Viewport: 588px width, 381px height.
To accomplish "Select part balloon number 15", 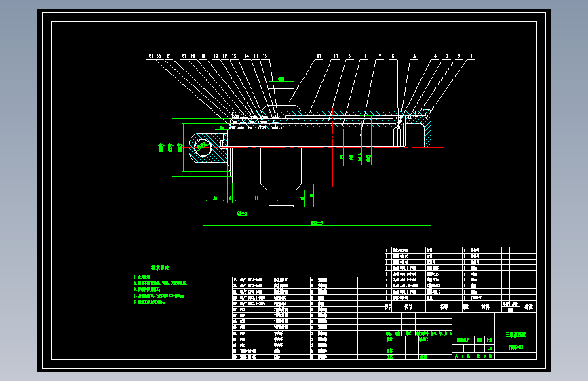I will click(x=234, y=56).
